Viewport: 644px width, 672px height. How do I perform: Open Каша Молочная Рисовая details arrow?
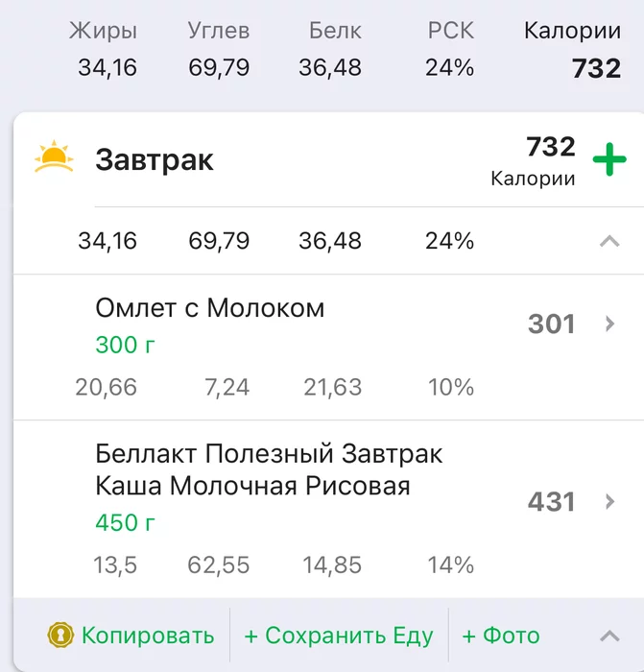coord(609,501)
